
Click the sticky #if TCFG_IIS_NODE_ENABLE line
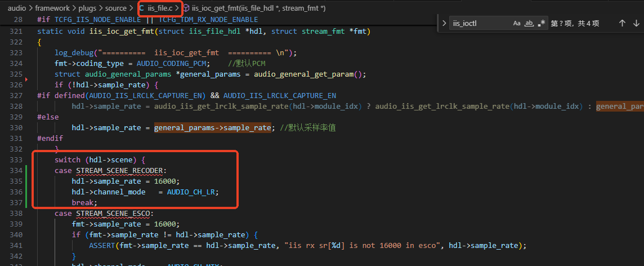[147, 19]
